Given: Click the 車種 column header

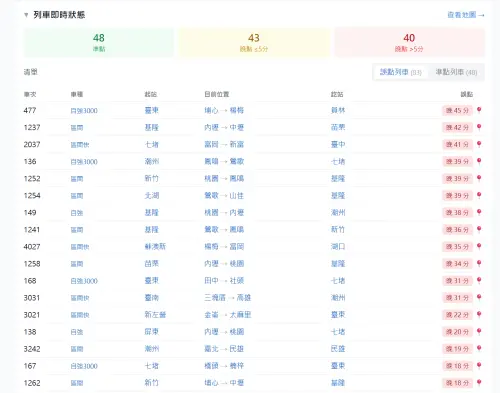Looking at the screenshot, I should pos(77,94).
